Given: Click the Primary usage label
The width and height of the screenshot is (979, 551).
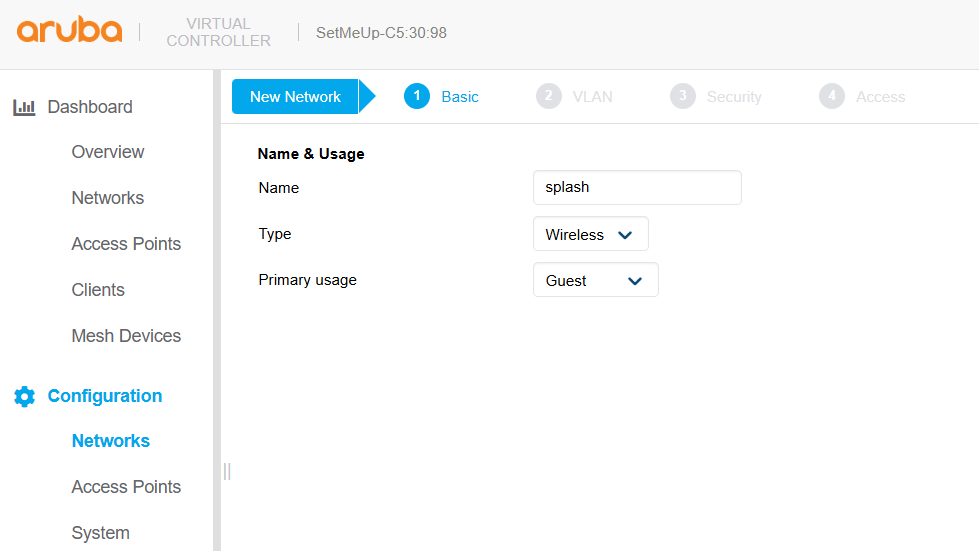Looking at the screenshot, I should coord(307,280).
